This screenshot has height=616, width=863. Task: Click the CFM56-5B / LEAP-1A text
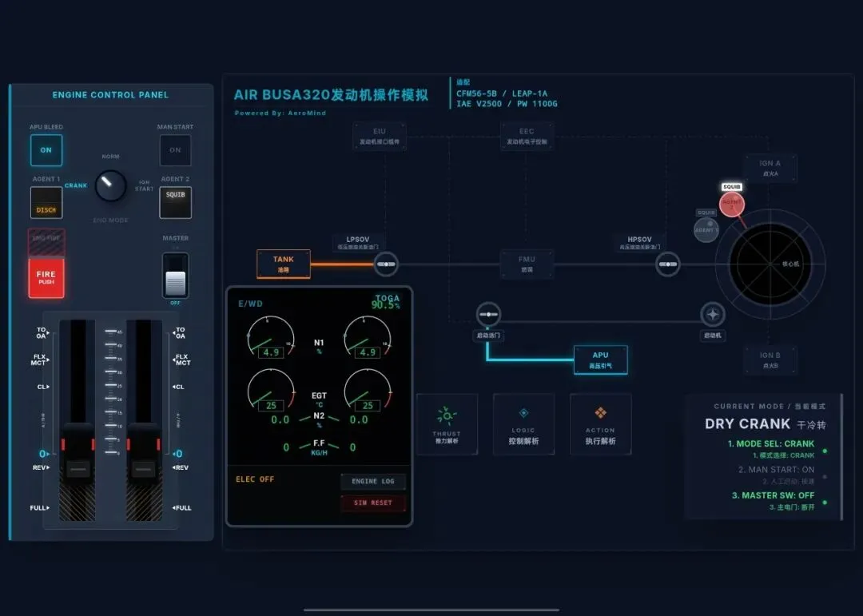[x=502, y=93]
